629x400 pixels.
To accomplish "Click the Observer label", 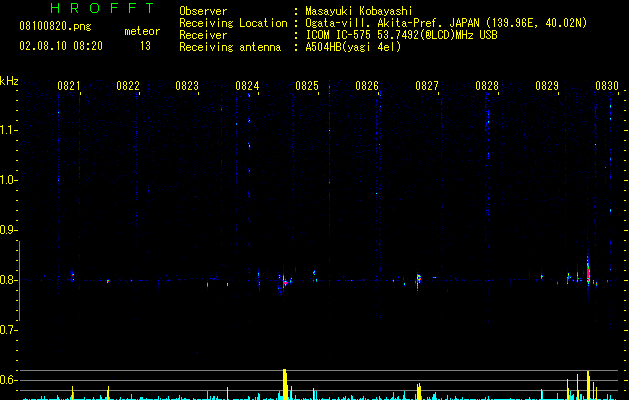I will (203, 11).
